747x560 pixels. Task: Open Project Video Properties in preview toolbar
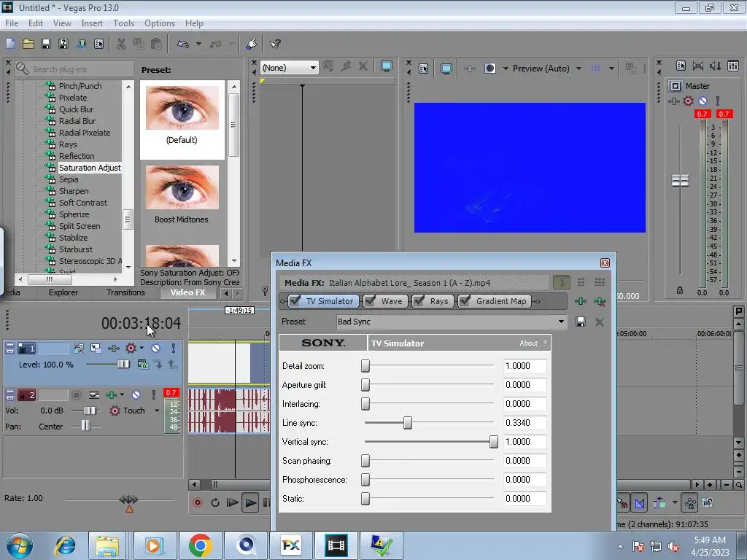(424, 69)
